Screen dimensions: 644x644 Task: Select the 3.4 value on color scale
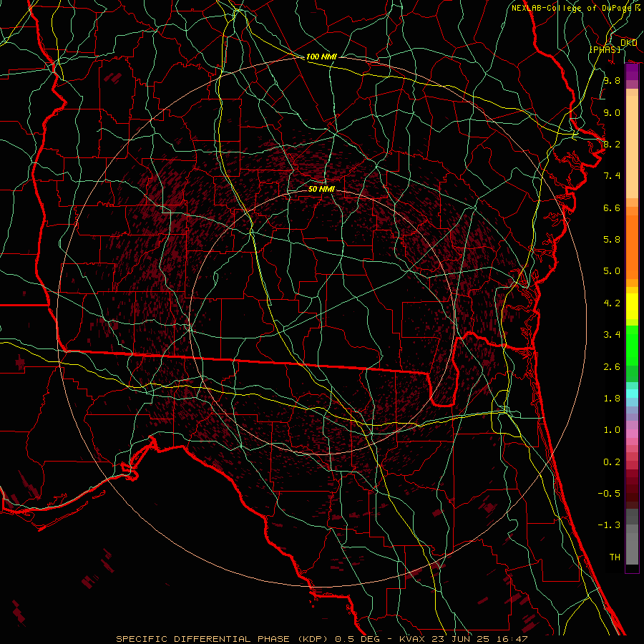[x=612, y=335]
